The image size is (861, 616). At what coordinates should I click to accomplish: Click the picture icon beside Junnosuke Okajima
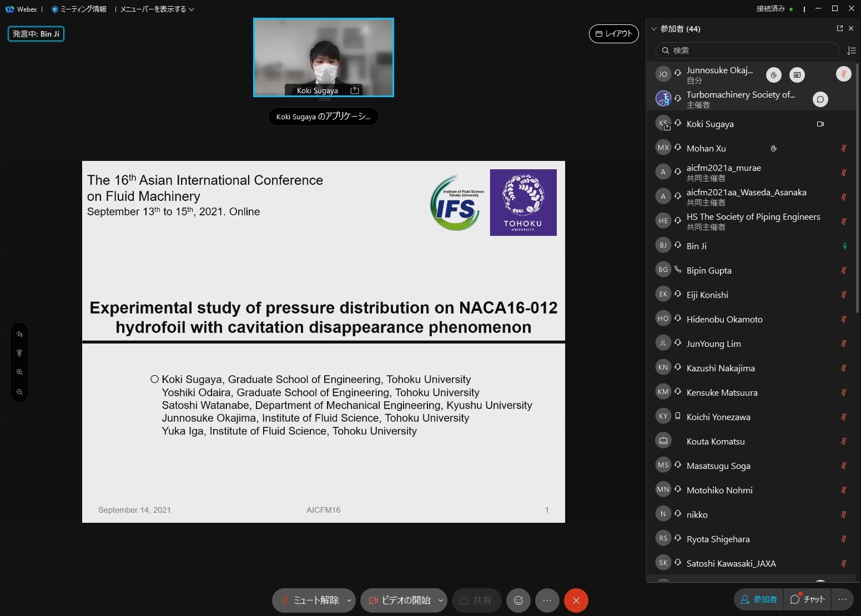(x=797, y=74)
